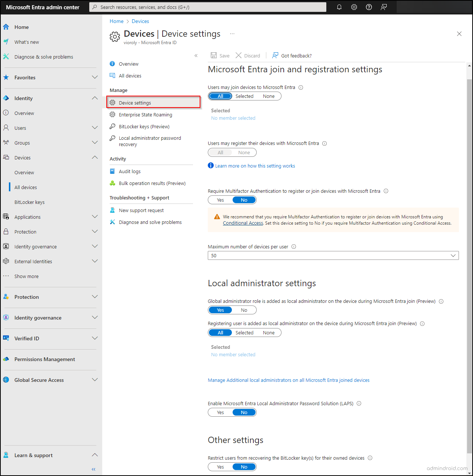This screenshot has height=476, width=473.
Task: Click the New support request icon
Action: point(112,210)
